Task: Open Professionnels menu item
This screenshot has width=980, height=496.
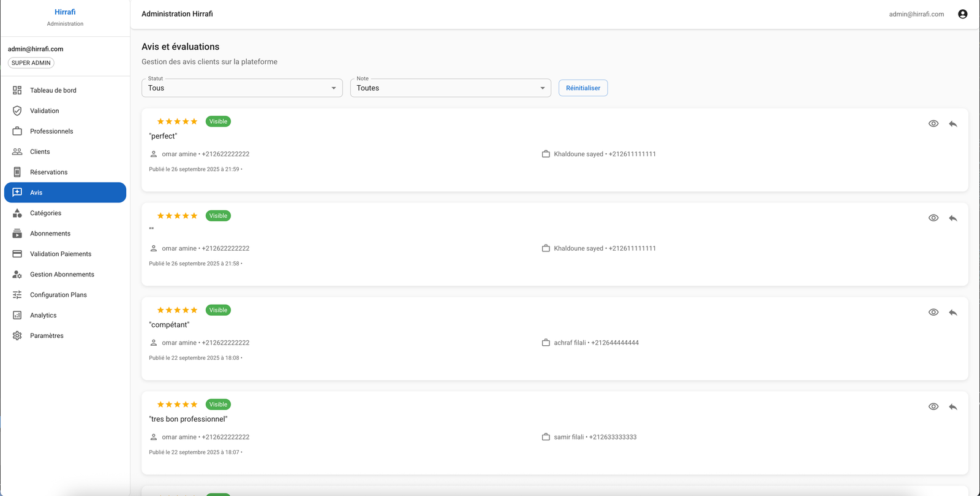Action: [51, 131]
